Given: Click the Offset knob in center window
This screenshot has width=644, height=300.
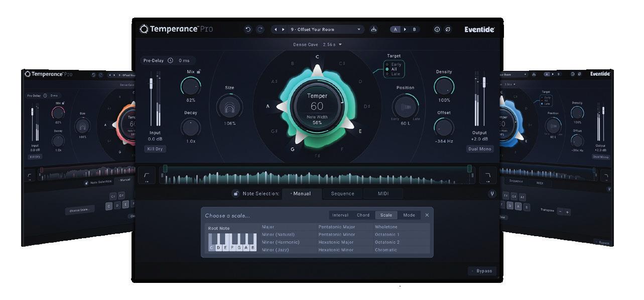Looking at the screenshot, I should click(444, 128).
